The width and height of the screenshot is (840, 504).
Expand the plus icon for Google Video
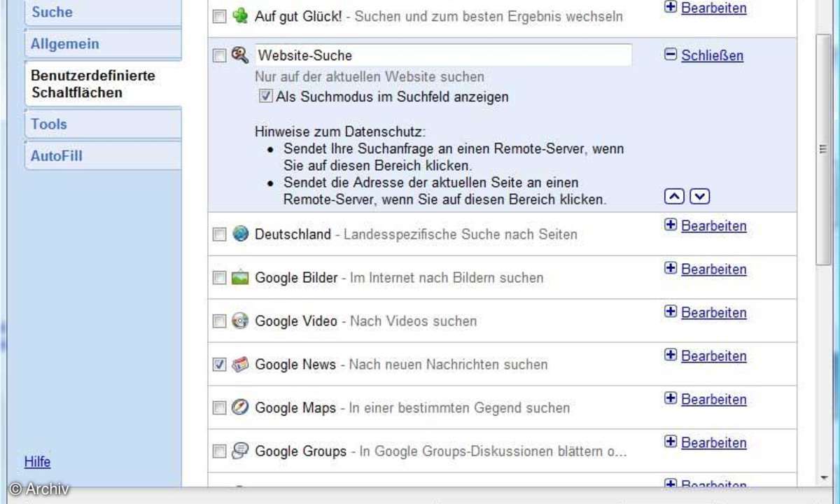click(x=671, y=312)
